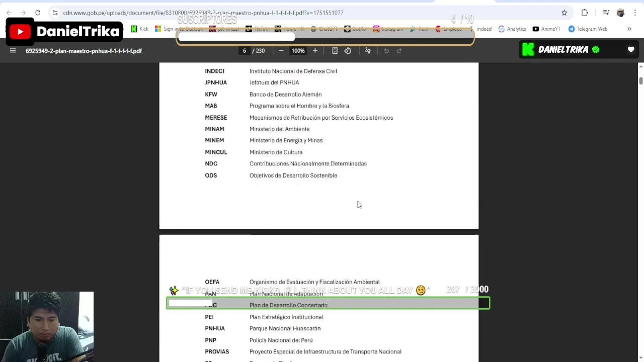Click 'Programa sobre el Hombre y la Biosfera'
644x362 pixels.
pos(299,106)
